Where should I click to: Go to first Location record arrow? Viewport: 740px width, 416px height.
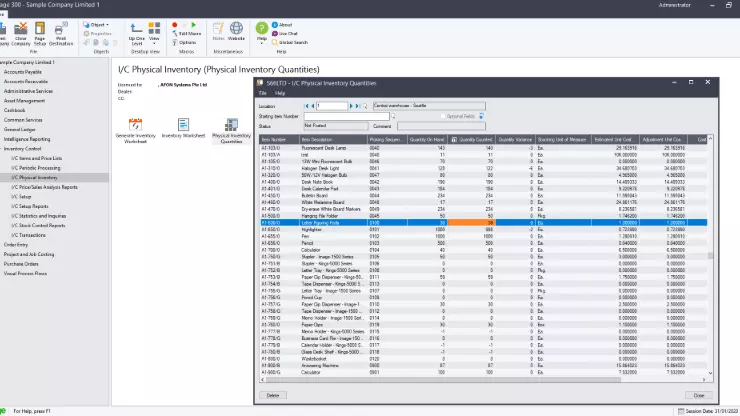coord(306,106)
